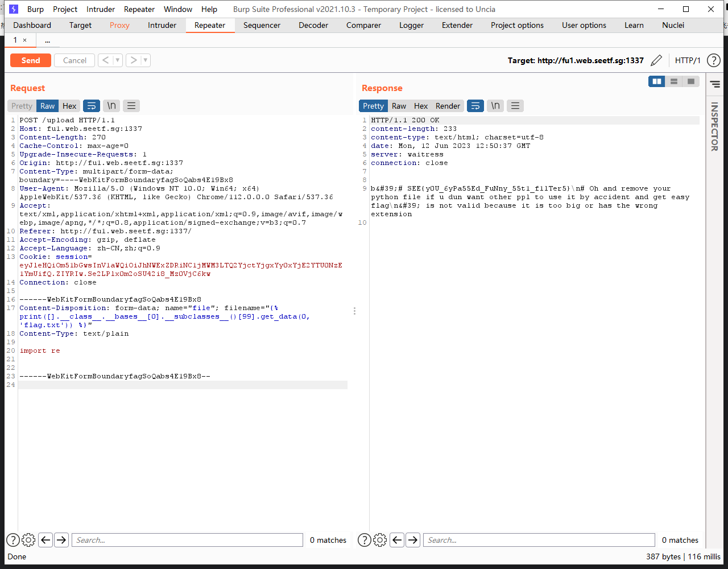Open the Project options tab

(x=518, y=25)
